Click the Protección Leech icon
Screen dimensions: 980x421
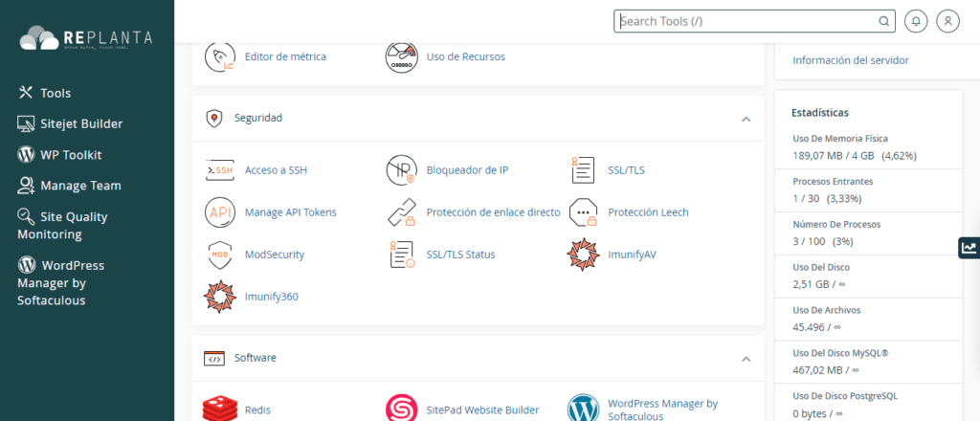583,212
